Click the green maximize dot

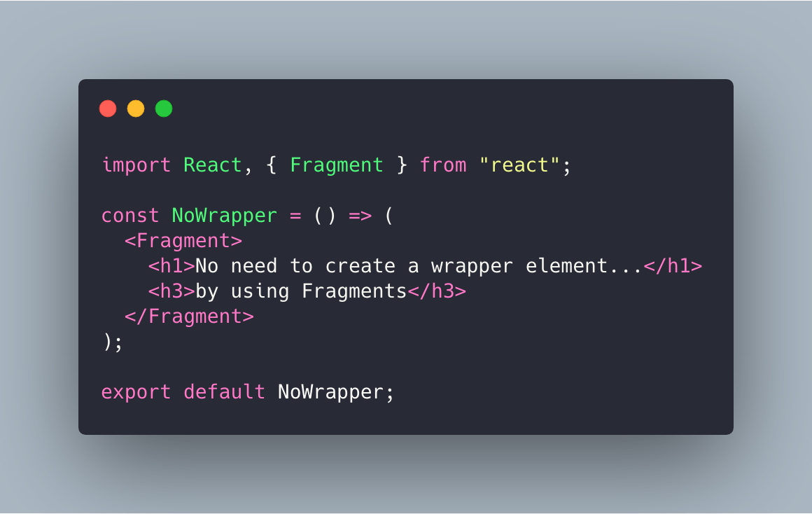(164, 109)
